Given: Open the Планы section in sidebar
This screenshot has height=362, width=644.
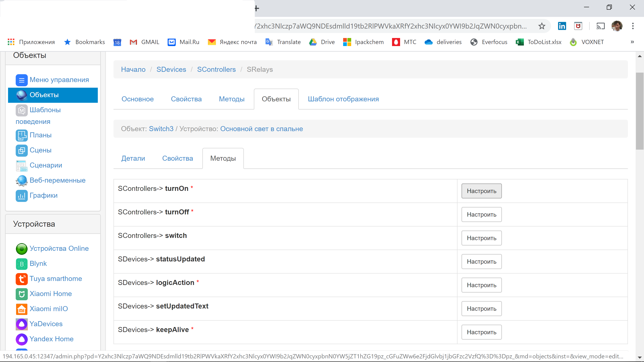Looking at the screenshot, I should pos(41,135).
